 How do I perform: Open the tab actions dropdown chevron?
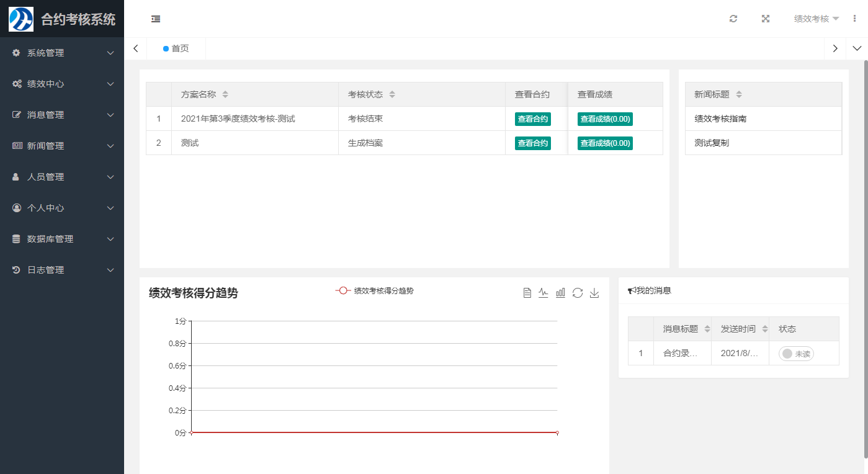click(x=857, y=48)
